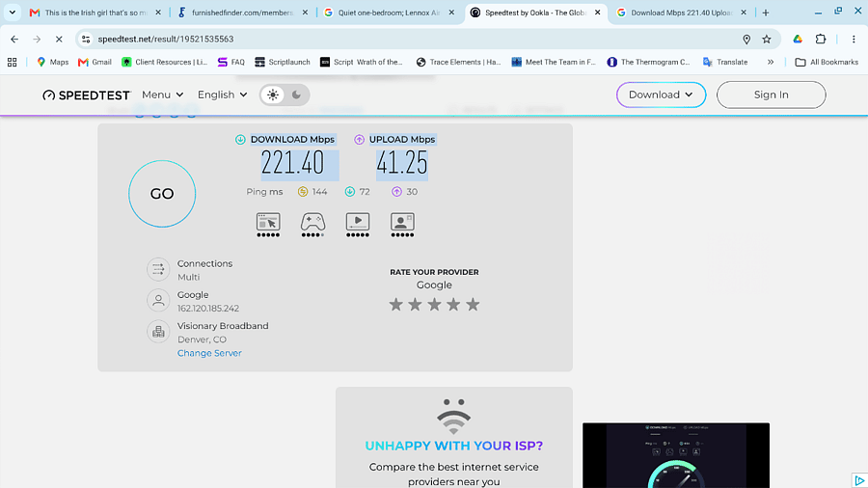The height and width of the screenshot is (488, 868).
Task: Open the browser extensions puzzle icon
Action: click(x=821, y=40)
